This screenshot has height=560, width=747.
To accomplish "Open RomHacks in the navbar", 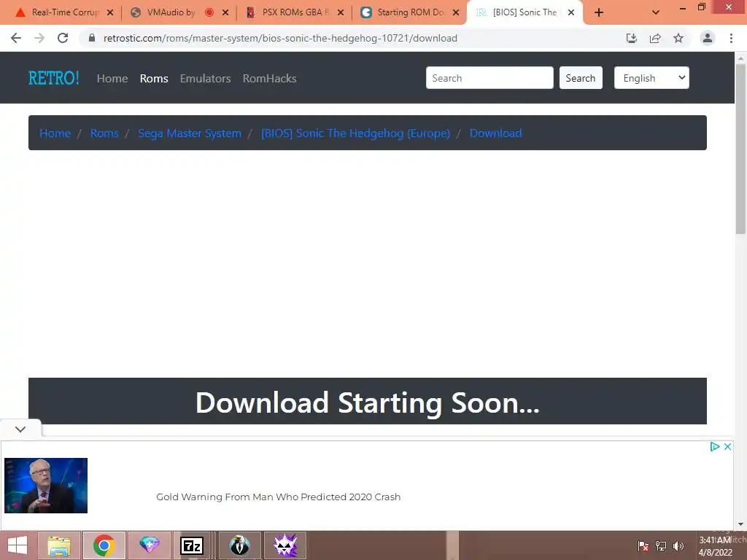I will [x=270, y=79].
